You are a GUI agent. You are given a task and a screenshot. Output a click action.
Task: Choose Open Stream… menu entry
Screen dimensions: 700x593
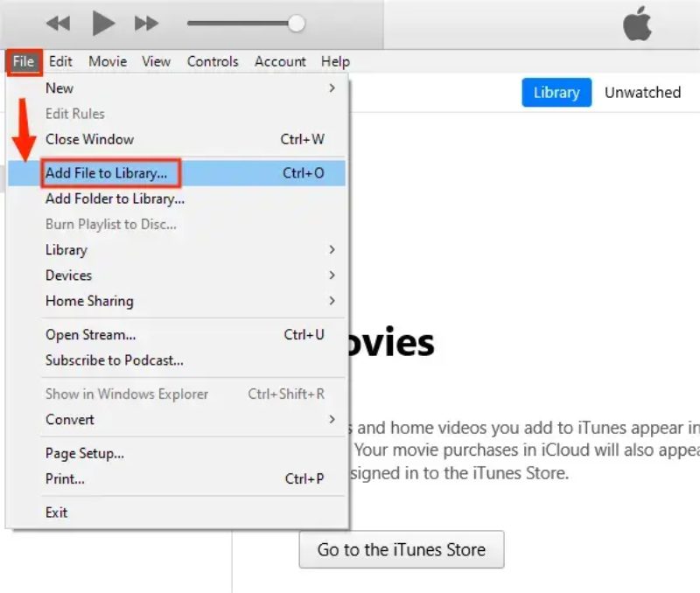(177, 335)
